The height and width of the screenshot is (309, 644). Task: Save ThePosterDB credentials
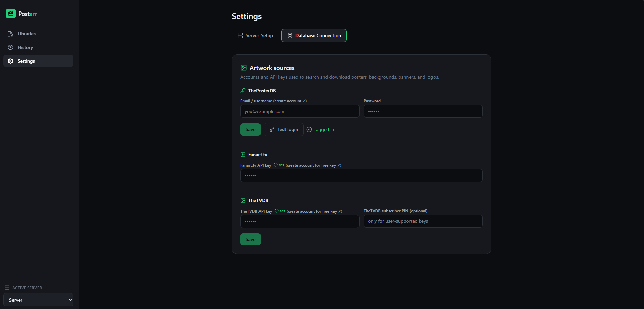pyautogui.click(x=250, y=129)
